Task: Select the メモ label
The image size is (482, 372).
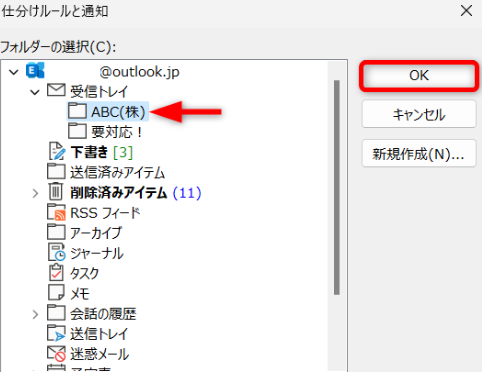Action: 80,294
